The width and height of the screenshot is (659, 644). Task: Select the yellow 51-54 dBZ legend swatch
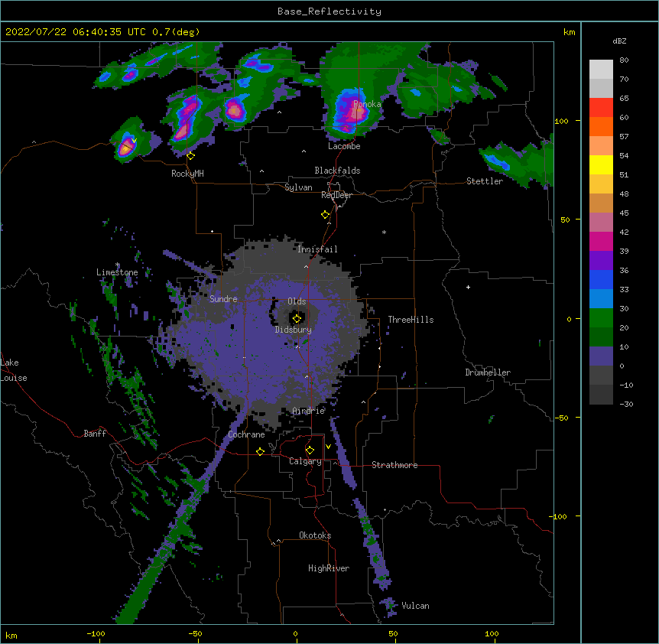pyautogui.click(x=601, y=165)
